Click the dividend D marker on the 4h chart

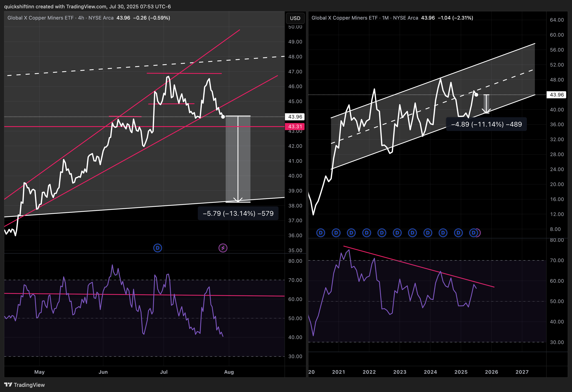(157, 248)
